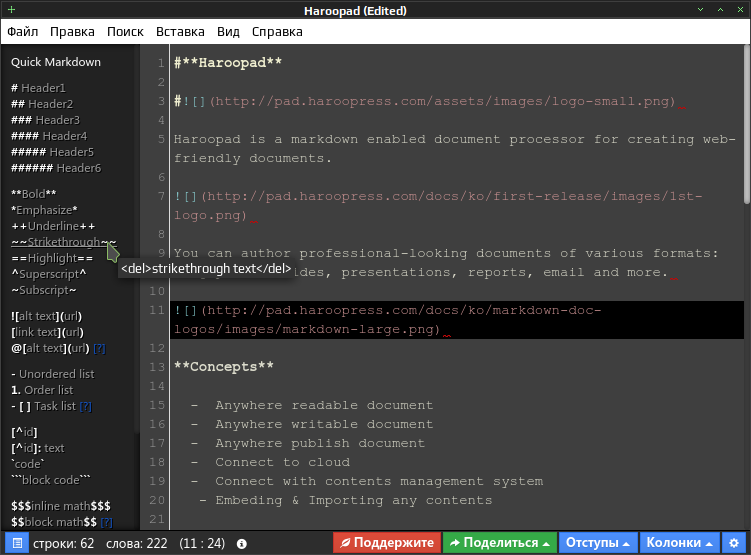The height and width of the screenshot is (555, 751).
Task: Insert ##### Header5 markdown
Action: (52, 152)
